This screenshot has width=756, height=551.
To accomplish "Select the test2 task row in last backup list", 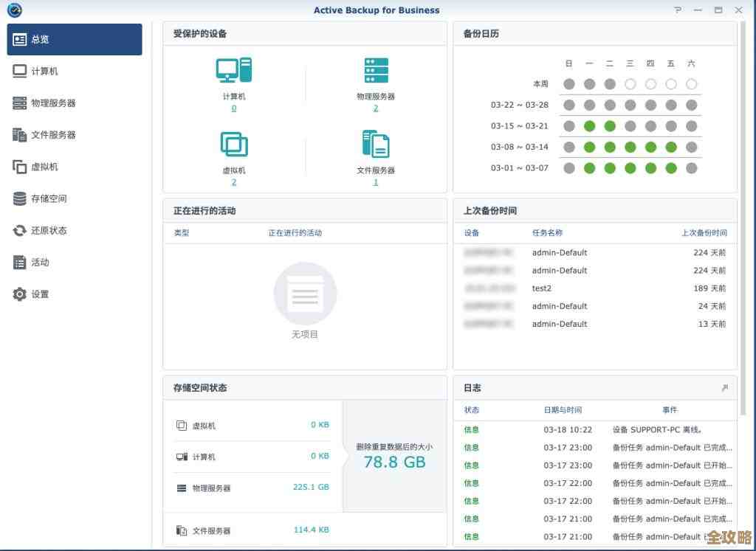I will click(594, 288).
